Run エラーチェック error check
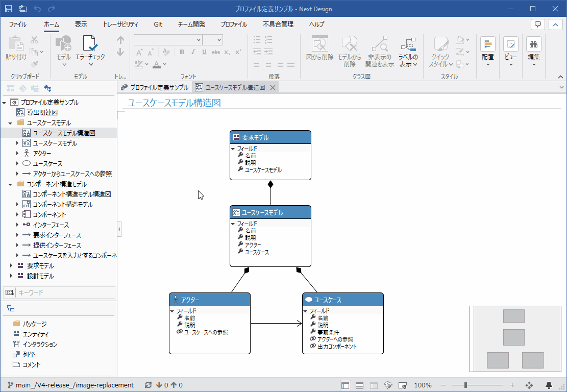This screenshot has width=567, height=392. coord(90,51)
